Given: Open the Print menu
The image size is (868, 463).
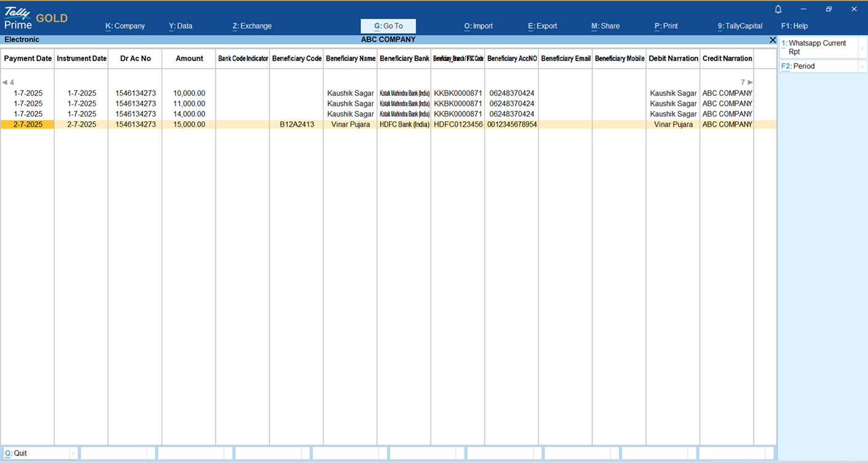Looking at the screenshot, I should 666,26.
